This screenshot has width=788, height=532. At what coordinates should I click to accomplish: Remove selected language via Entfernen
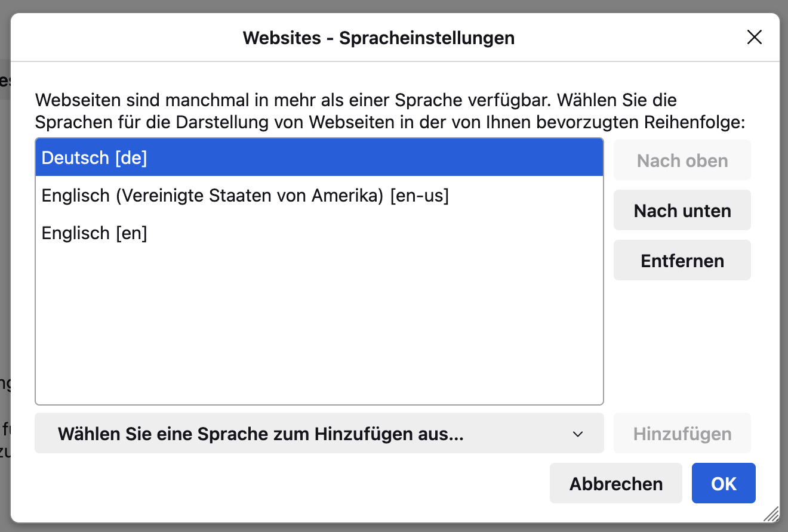pos(682,261)
